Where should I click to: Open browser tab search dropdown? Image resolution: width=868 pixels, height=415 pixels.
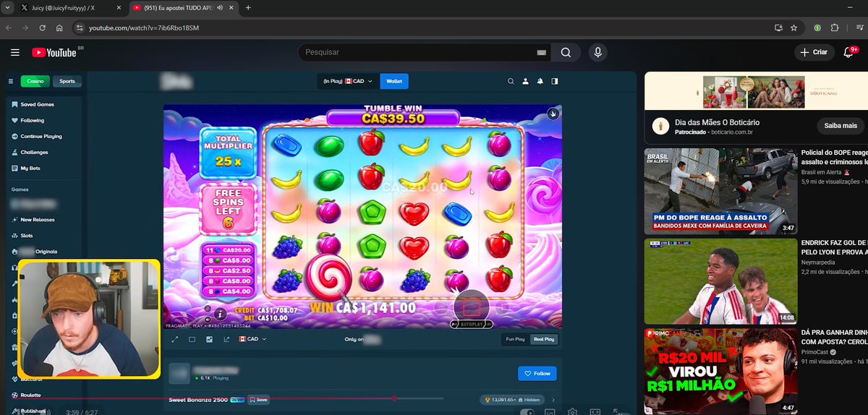pyautogui.click(x=9, y=7)
